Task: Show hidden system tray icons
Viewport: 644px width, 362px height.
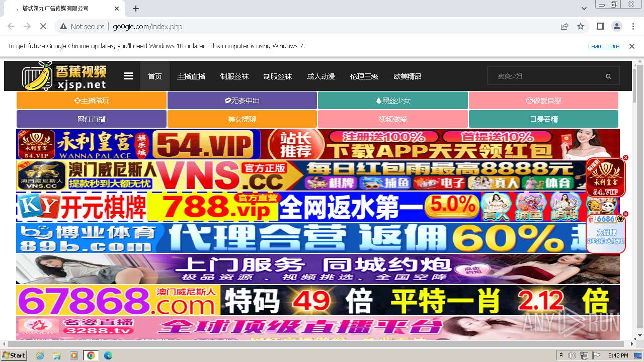Action: pyautogui.click(x=561, y=355)
